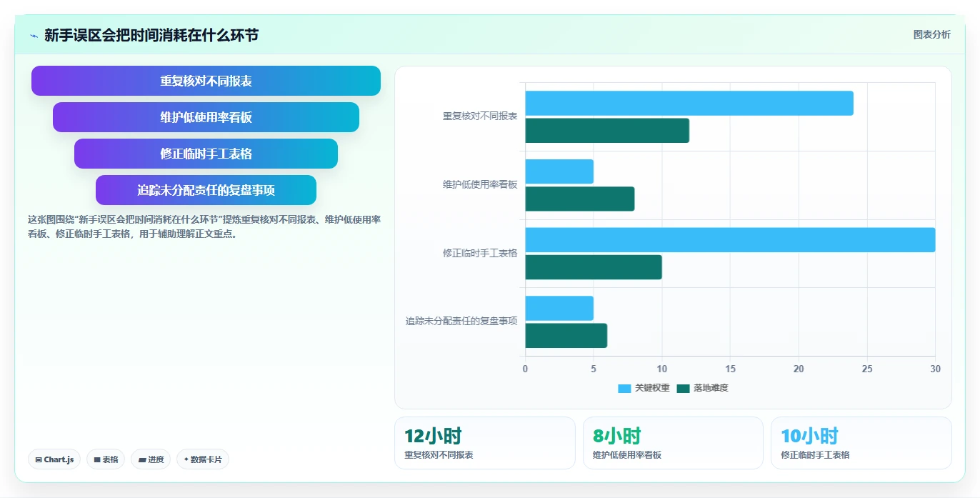Click the 8小时 stat card value
The width and height of the screenshot is (980, 498).
pos(617,436)
